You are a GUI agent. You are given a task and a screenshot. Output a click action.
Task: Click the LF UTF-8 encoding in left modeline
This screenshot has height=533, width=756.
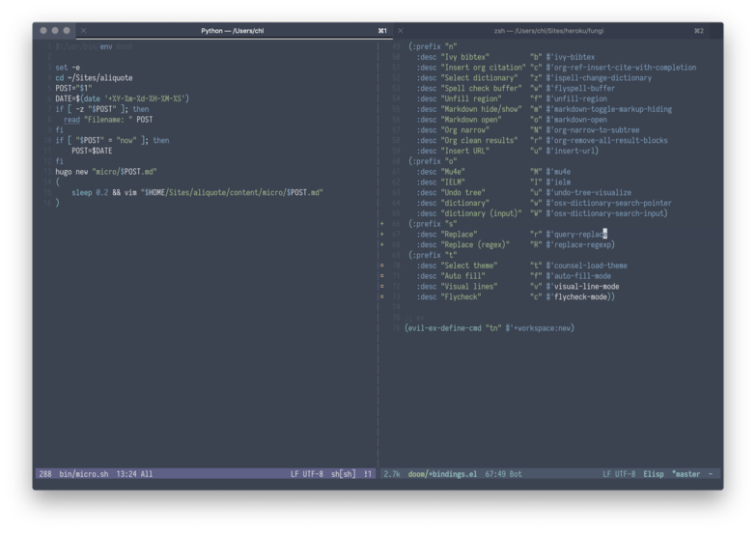click(x=307, y=474)
